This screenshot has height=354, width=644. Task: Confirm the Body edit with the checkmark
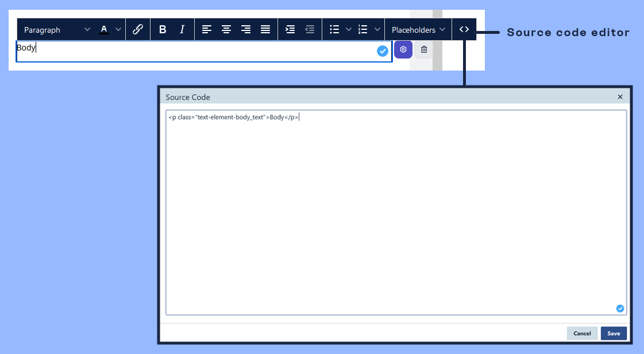click(x=383, y=50)
